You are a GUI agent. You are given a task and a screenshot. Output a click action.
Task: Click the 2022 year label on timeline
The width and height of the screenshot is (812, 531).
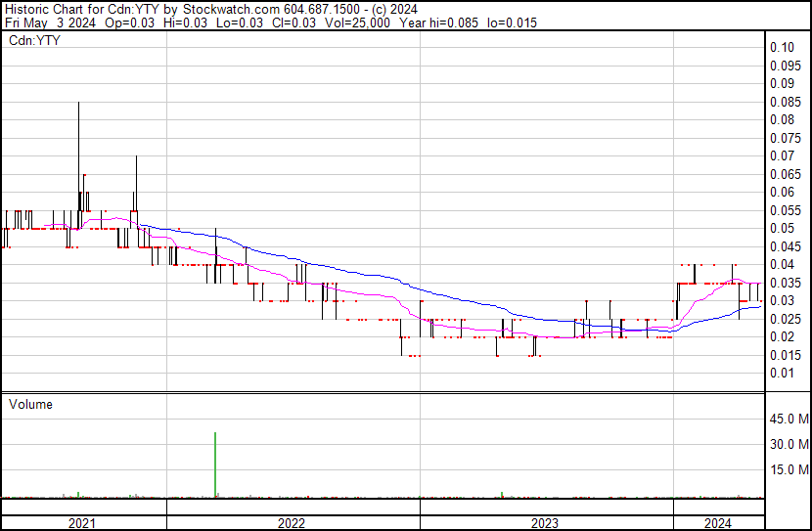tap(292, 523)
